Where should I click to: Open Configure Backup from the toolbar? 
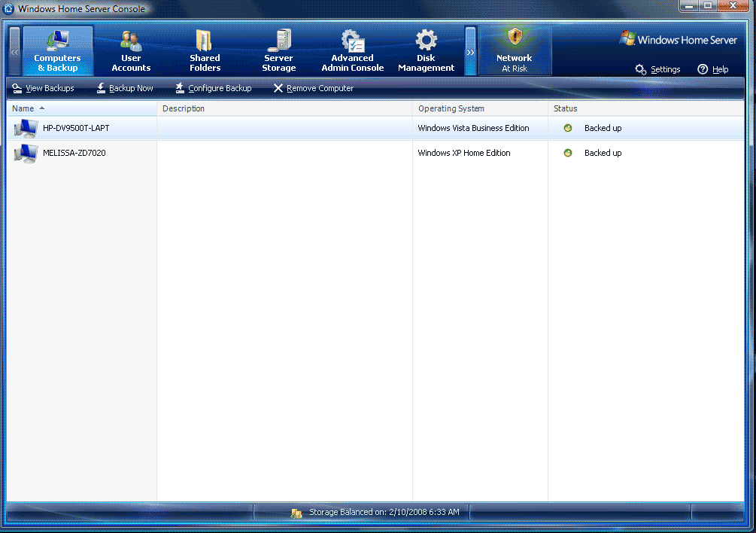coord(220,88)
